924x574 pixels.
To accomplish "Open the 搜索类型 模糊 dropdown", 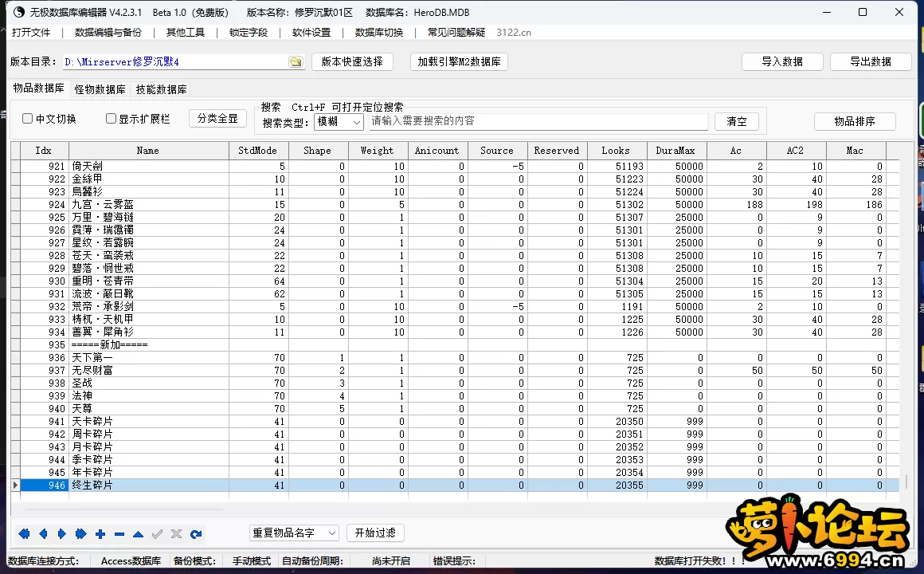I will pyautogui.click(x=339, y=121).
